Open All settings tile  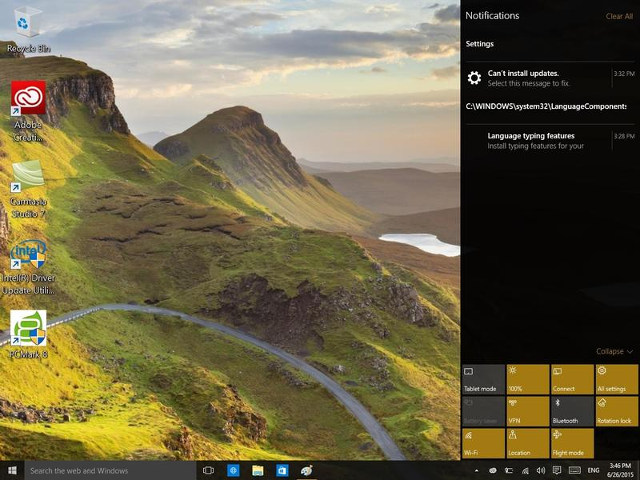click(616, 379)
